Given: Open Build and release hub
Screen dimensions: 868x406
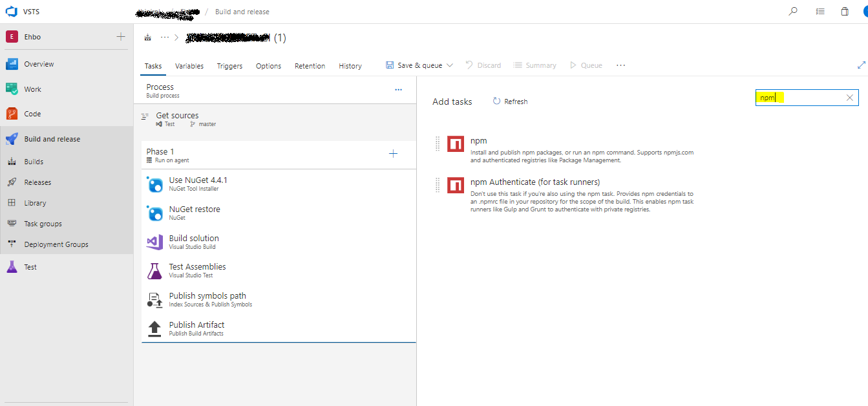Looking at the screenshot, I should (x=52, y=139).
